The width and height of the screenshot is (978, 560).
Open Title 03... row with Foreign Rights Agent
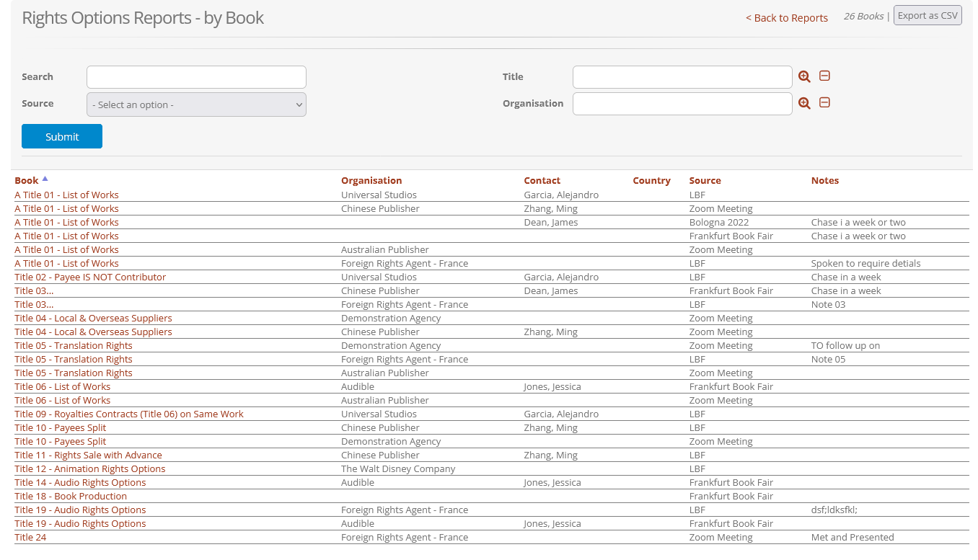point(34,304)
